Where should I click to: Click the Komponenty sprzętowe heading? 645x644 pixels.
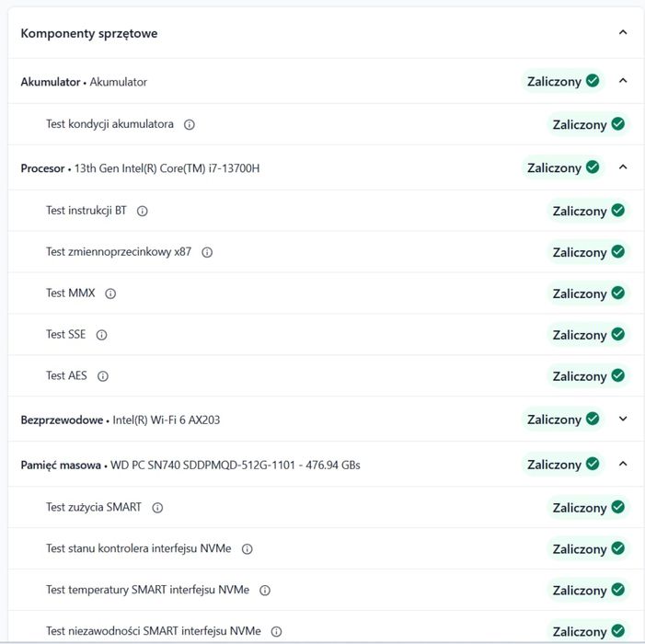89,33
